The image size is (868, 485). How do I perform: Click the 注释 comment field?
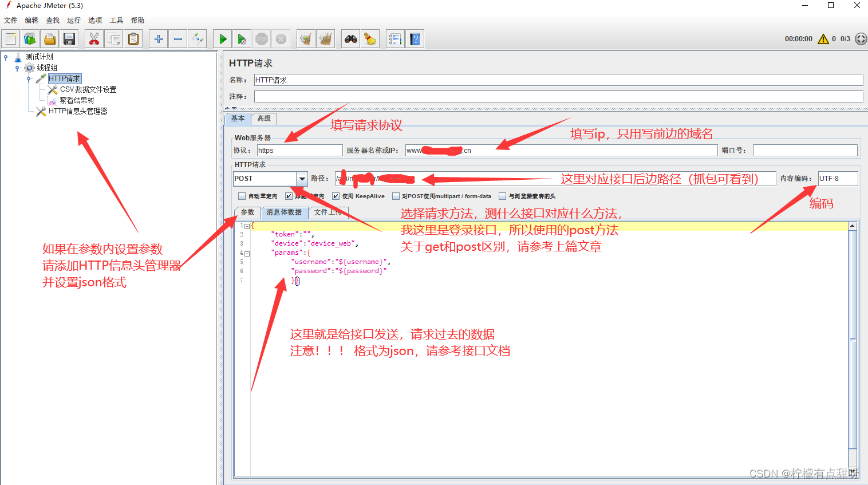point(558,96)
